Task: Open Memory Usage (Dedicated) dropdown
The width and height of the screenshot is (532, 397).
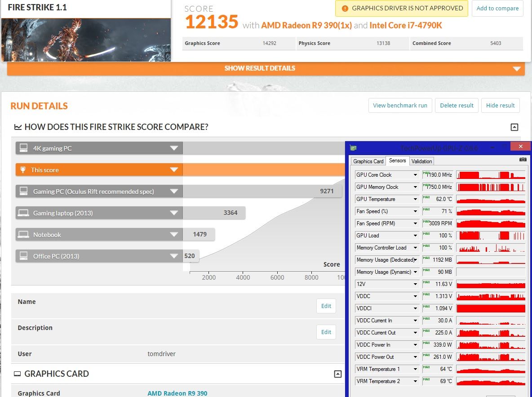Action: pos(415,260)
